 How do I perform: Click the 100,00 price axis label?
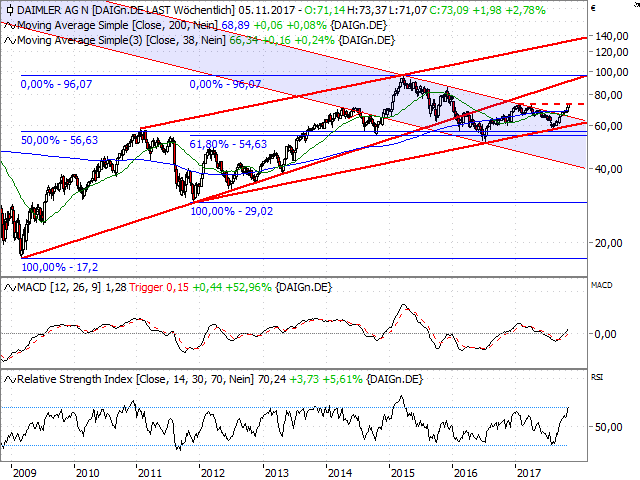(x=612, y=72)
